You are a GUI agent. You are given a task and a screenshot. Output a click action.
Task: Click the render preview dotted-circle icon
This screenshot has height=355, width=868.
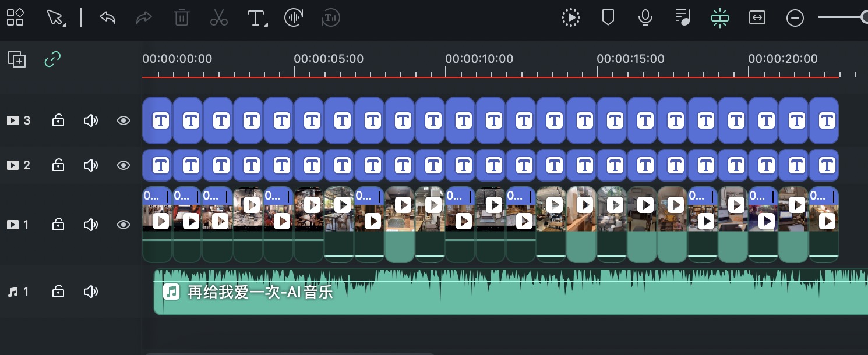coord(571,18)
